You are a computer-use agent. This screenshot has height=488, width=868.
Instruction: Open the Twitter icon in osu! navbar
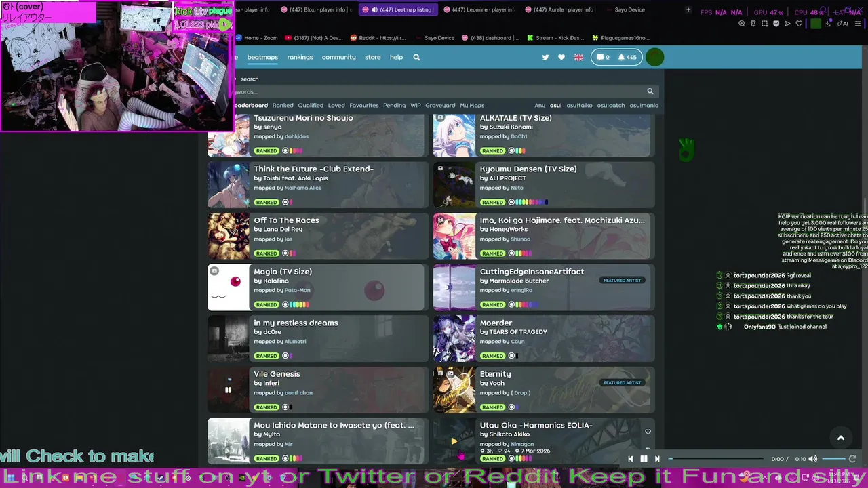coord(545,58)
